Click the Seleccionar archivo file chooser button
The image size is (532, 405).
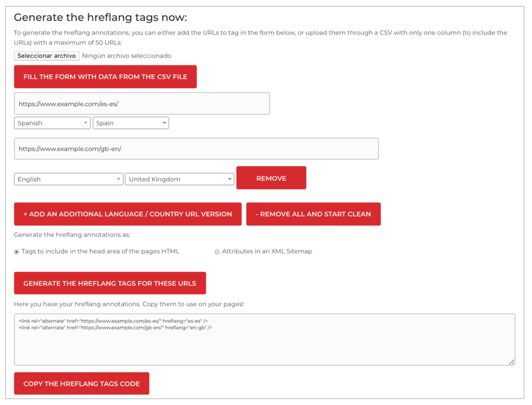pyautogui.click(x=47, y=56)
